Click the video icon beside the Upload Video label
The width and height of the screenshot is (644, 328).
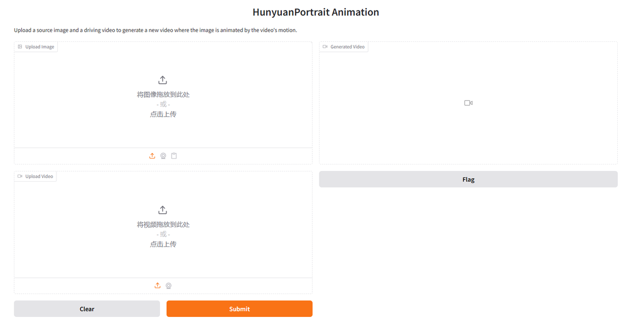[20, 177]
